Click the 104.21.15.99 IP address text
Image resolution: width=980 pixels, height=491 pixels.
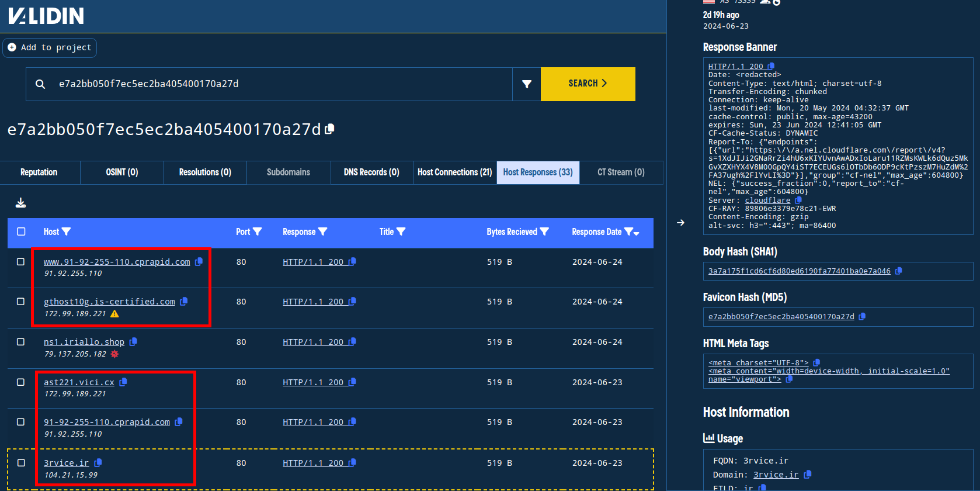pos(71,475)
